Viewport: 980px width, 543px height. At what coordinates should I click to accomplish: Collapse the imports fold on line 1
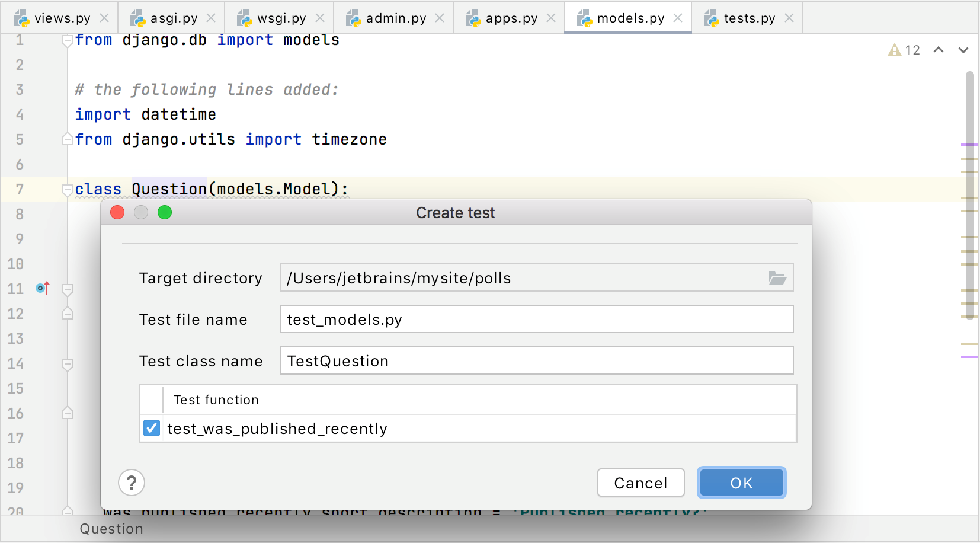click(68, 39)
